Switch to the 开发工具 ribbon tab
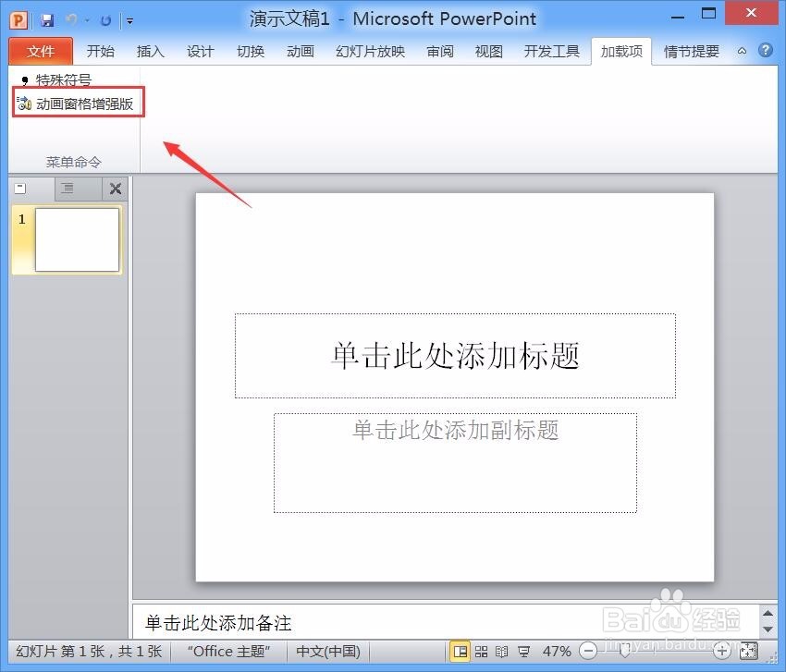Screen dimensions: 786x672 [551, 51]
